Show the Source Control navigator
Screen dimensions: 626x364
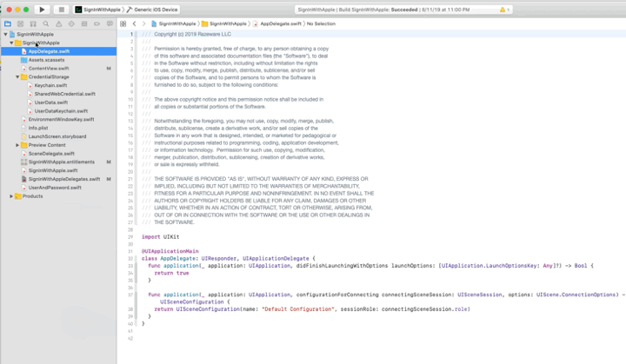(x=20, y=24)
